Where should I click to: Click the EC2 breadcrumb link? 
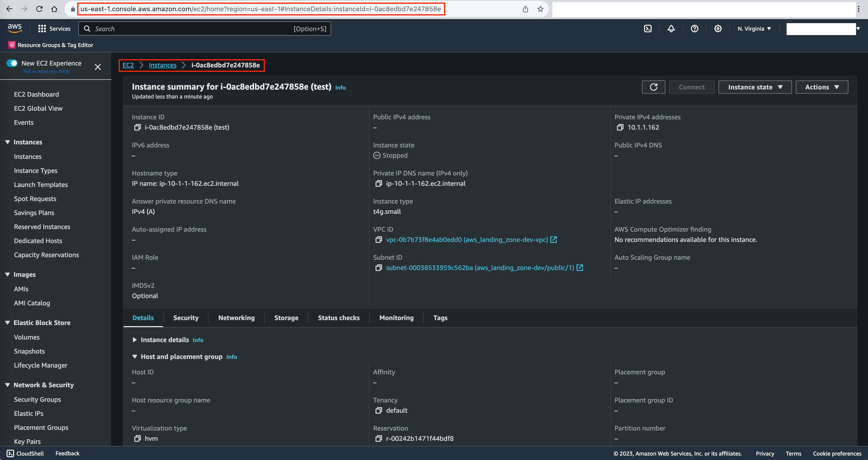pyautogui.click(x=128, y=65)
